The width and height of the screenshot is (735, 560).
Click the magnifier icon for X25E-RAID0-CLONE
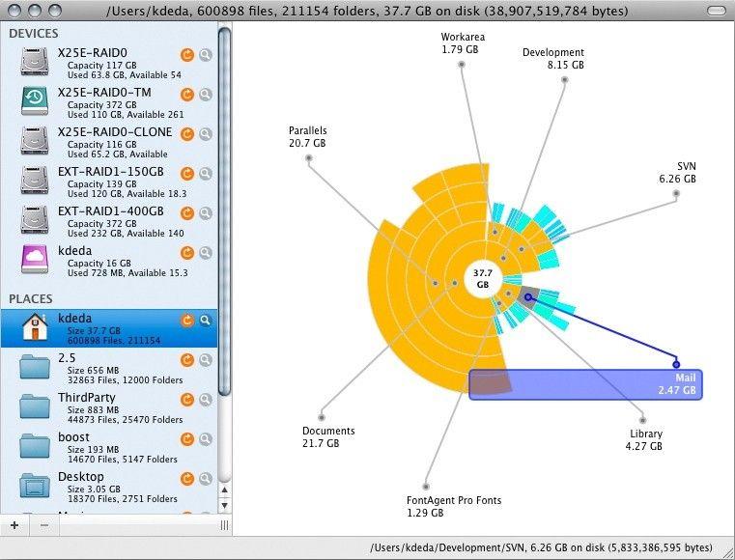pos(206,134)
